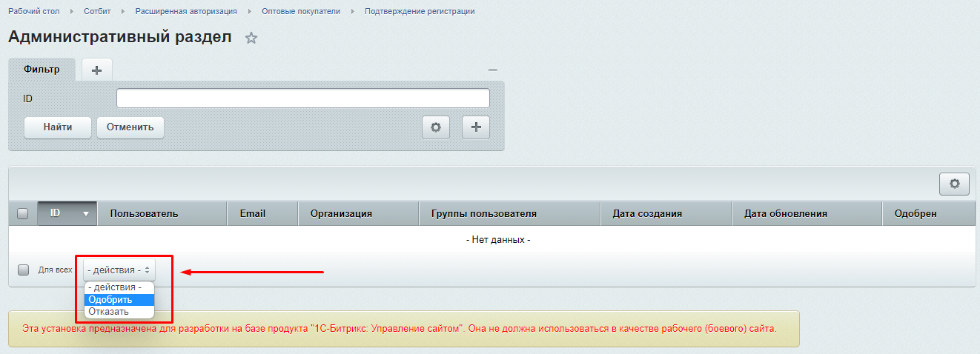This screenshot has height=354, width=980.
Task: Sort by ID column arrow
Action: [86, 213]
